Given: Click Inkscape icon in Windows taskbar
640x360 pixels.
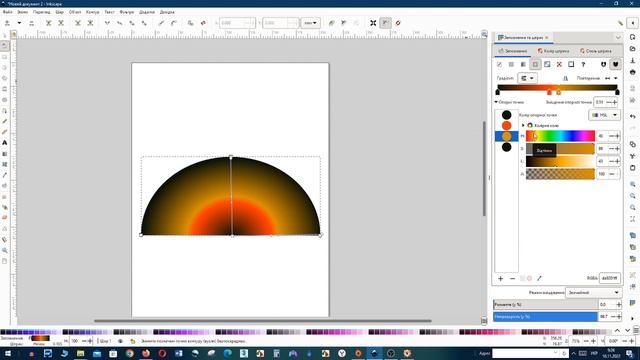Looking at the screenshot, I should pos(374,353).
